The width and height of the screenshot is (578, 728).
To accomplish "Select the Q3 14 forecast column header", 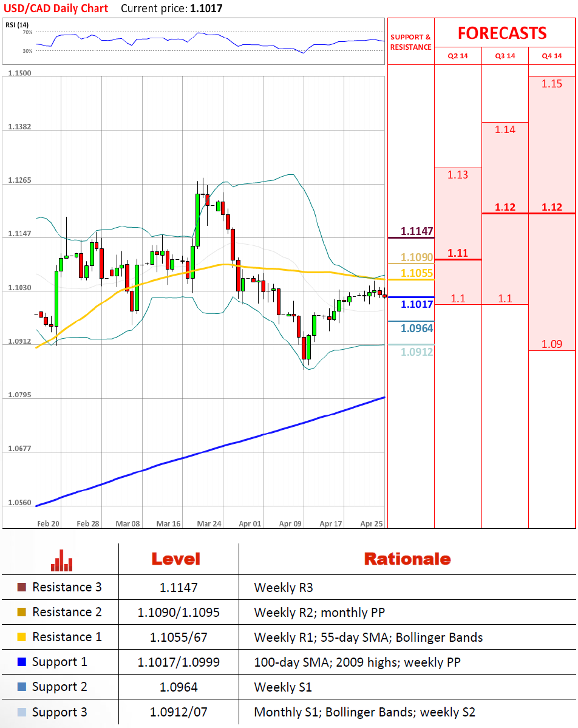I will pos(505,56).
